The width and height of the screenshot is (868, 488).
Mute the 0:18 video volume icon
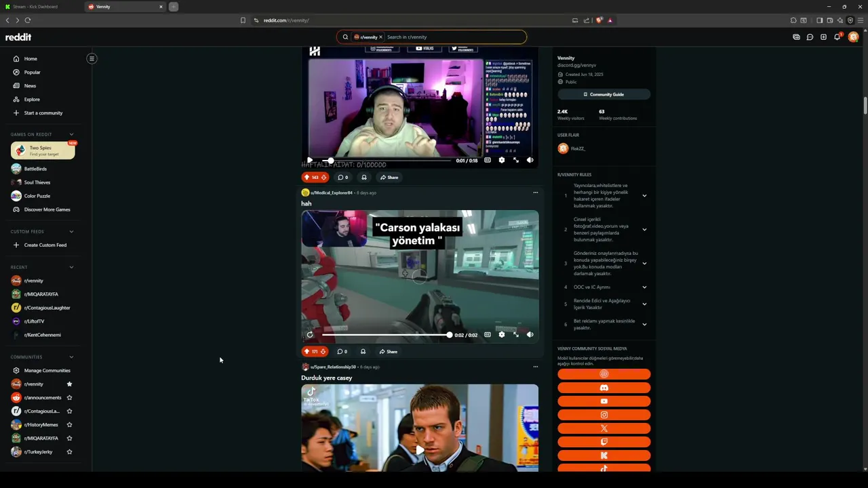[530, 161]
